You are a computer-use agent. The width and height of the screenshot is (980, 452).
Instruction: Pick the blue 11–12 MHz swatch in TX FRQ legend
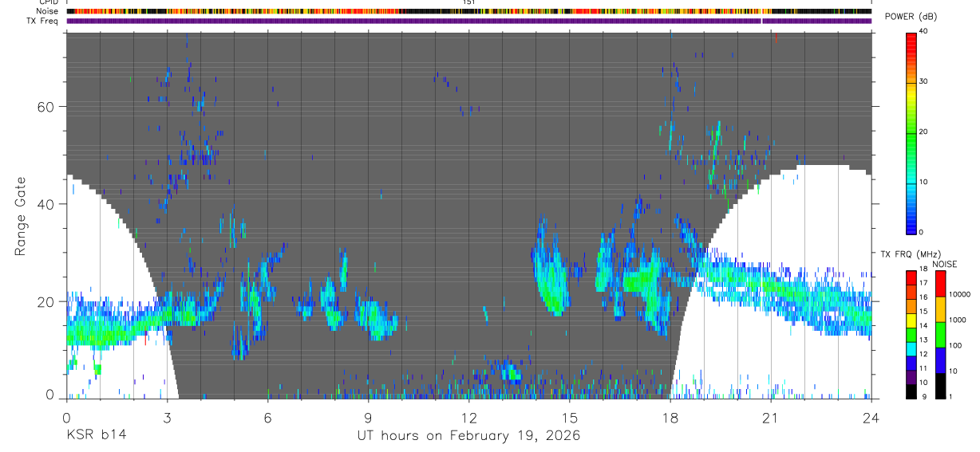pyautogui.click(x=911, y=363)
